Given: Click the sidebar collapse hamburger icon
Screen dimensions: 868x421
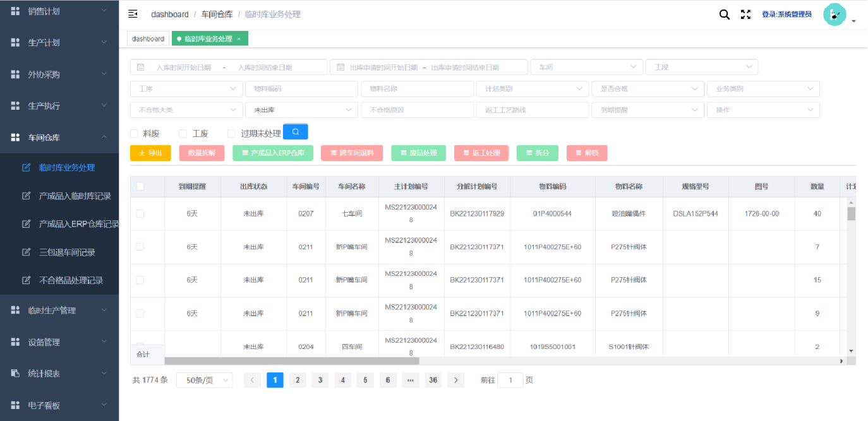Looking at the screenshot, I should coord(133,14).
